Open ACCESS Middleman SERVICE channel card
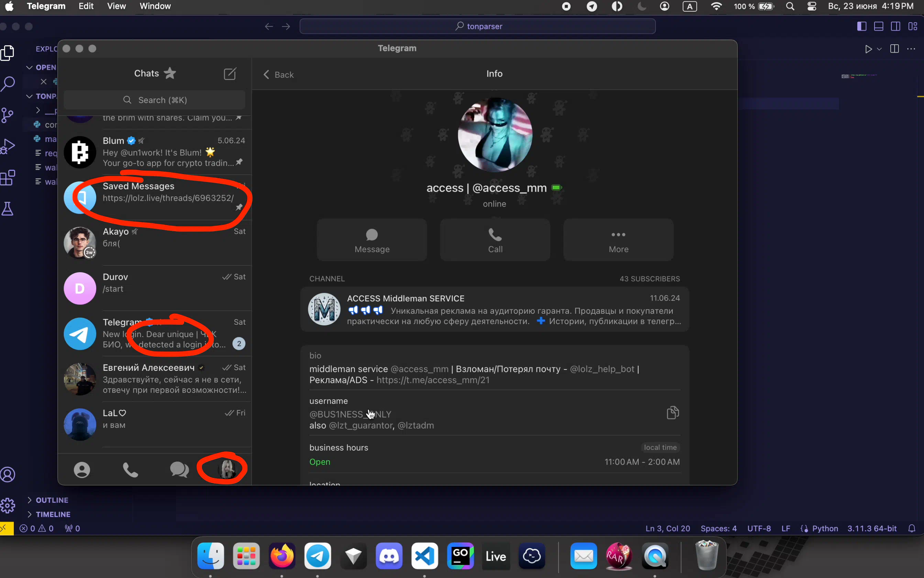The width and height of the screenshot is (924, 578). coord(495,309)
